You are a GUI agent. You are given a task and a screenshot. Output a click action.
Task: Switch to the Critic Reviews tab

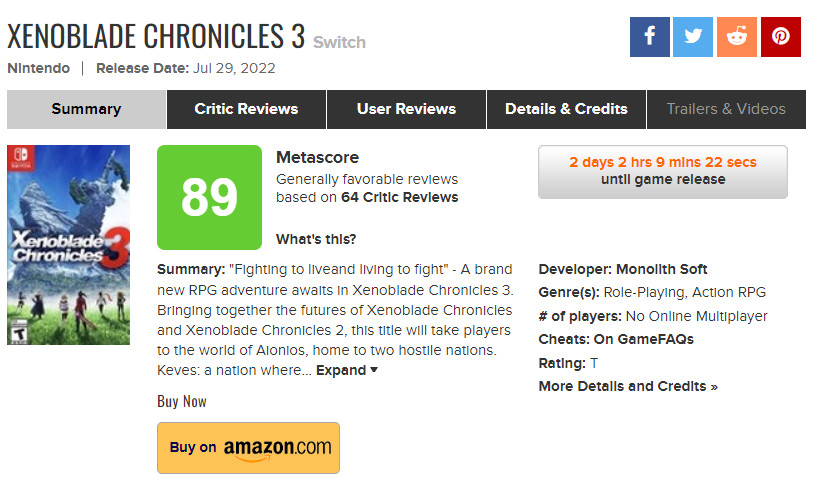tap(246, 109)
